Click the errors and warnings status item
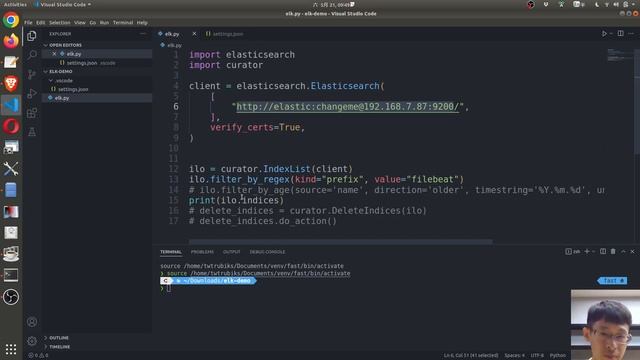Viewport: 640px width, 360px height. (x=38, y=356)
